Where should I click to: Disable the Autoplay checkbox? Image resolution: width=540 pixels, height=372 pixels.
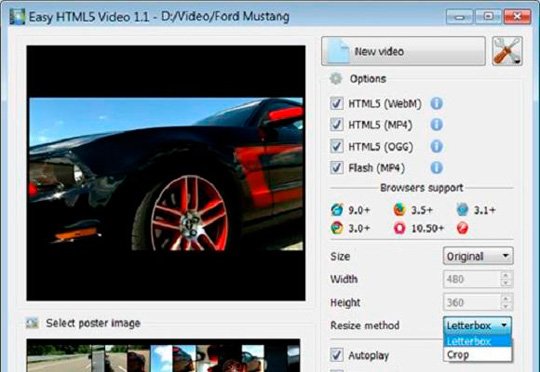tap(336, 355)
